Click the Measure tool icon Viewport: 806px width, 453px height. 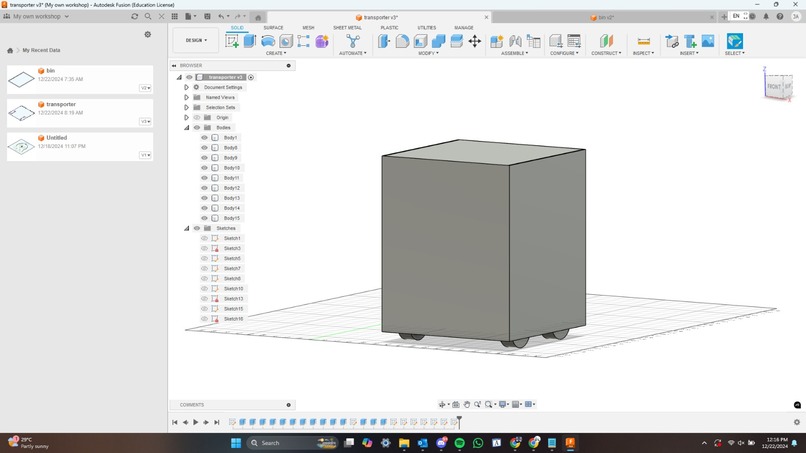pyautogui.click(x=644, y=41)
